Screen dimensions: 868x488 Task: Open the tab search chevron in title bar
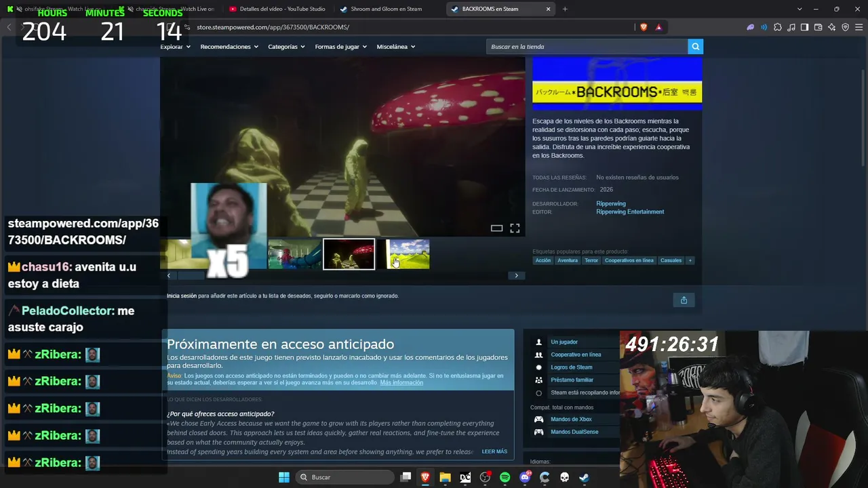[800, 9]
